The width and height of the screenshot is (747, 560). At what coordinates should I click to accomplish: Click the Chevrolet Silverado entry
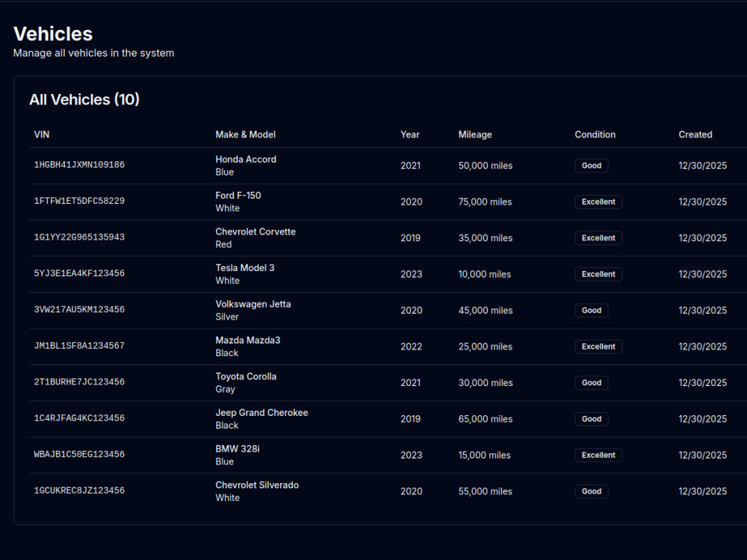(x=257, y=485)
